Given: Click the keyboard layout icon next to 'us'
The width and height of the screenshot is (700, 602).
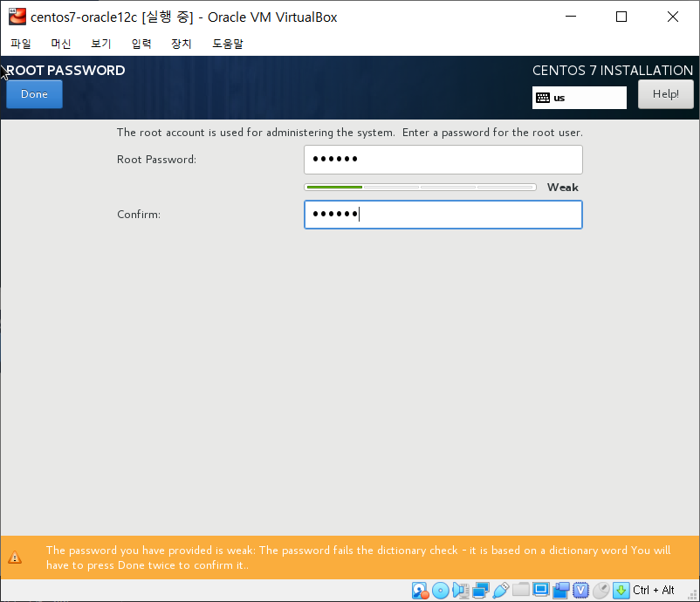Looking at the screenshot, I should (x=543, y=98).
